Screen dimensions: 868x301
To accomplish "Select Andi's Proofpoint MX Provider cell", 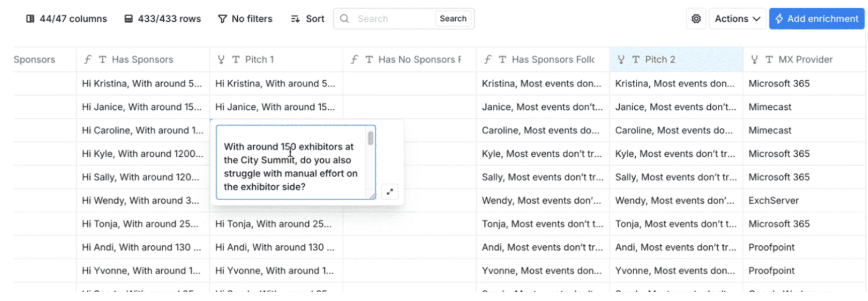I will (805, 247).
